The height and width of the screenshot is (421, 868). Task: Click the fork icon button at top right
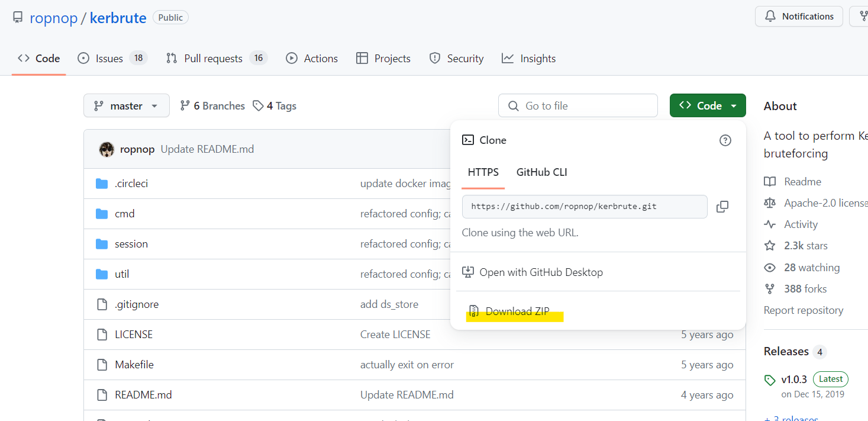click(x=861, y=17)
